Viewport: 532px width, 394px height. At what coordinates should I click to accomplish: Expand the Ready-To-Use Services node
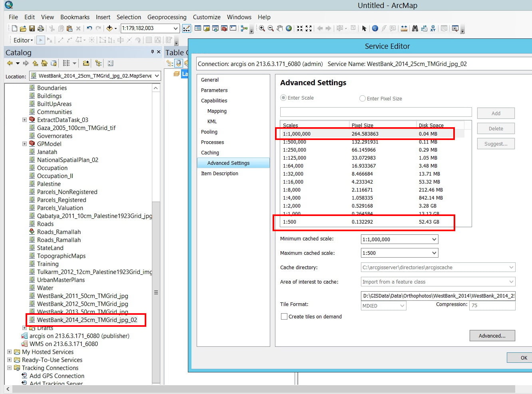tap(9, 360)
